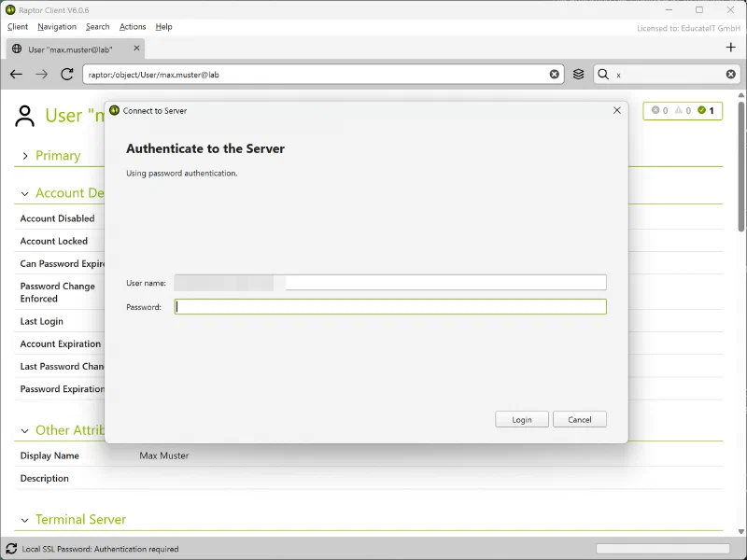Click the Login button
Screen dimensions: 747x560
click(x=522, y=419)
